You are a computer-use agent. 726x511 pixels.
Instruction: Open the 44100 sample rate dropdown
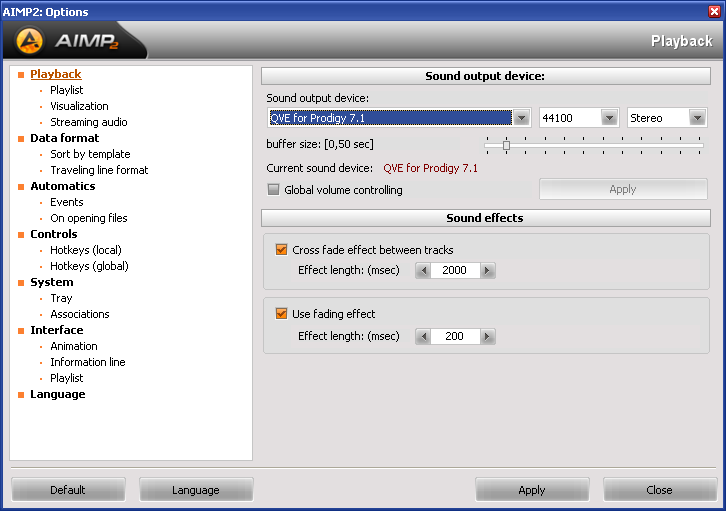click(609, 118)
